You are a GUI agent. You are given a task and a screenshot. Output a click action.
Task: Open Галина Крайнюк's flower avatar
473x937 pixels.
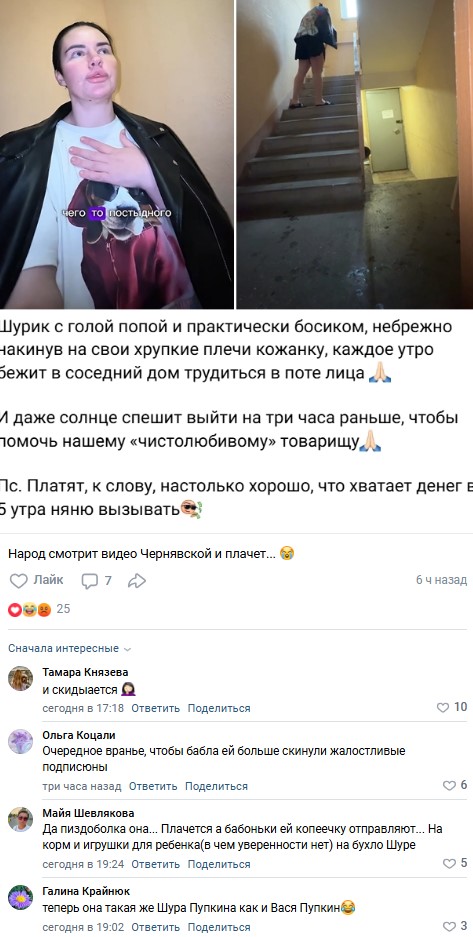[20, 897]
